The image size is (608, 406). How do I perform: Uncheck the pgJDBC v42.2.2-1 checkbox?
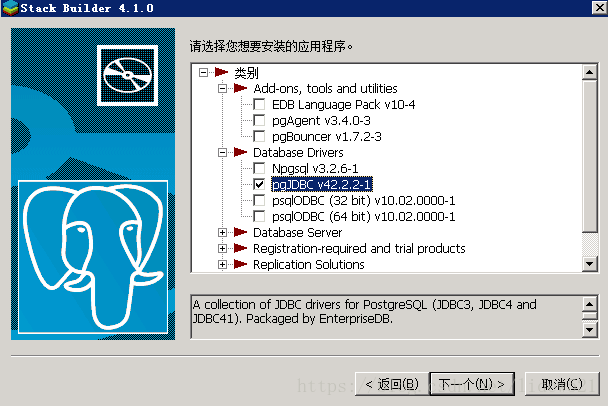[x=259, y=184]
